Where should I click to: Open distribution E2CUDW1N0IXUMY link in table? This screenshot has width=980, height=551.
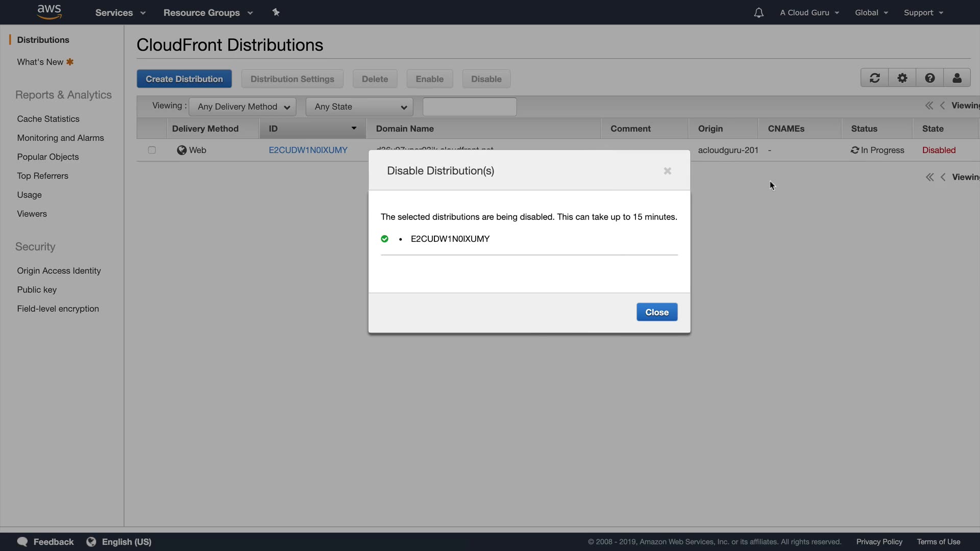tap(308, 150)
